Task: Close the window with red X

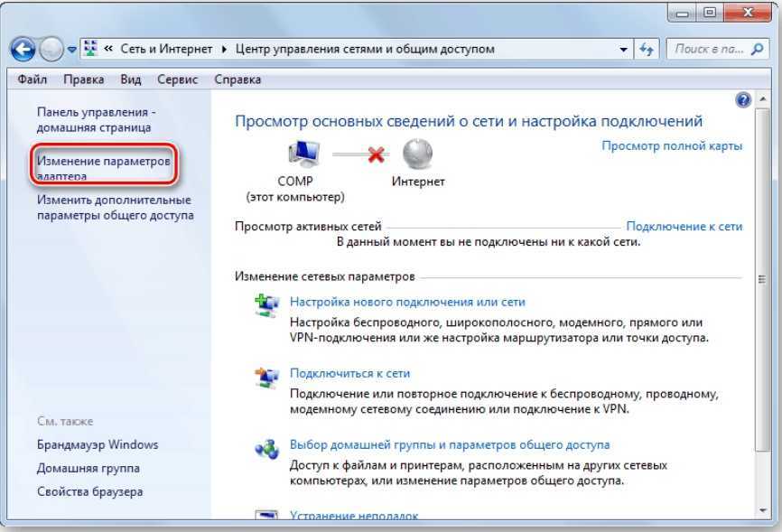Action: coord(747,13)
